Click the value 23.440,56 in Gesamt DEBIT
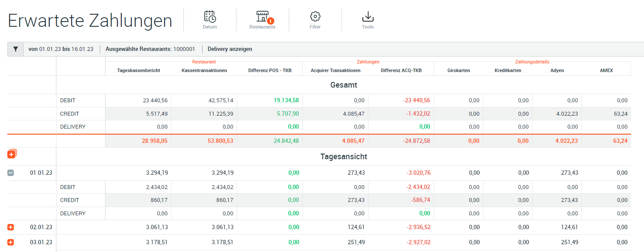The height and width of the screenshot is (252, 644). click(155, 101)
